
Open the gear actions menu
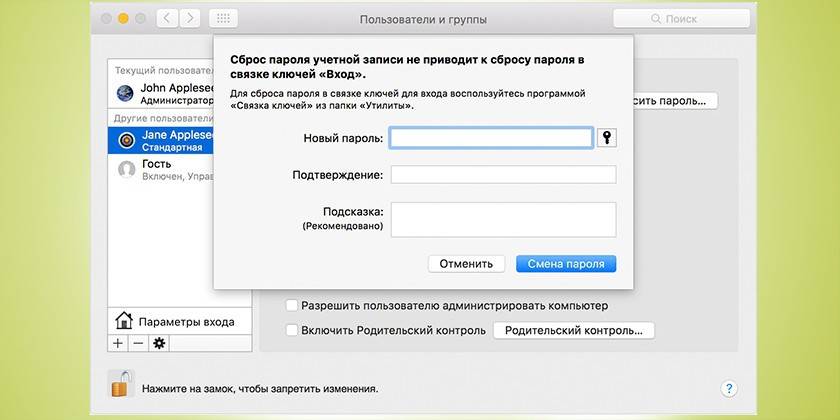click(159, 343)
